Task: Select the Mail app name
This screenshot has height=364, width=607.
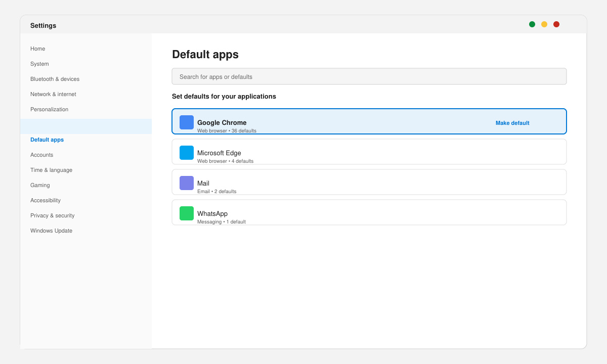Action: click(x=203, y=183)
